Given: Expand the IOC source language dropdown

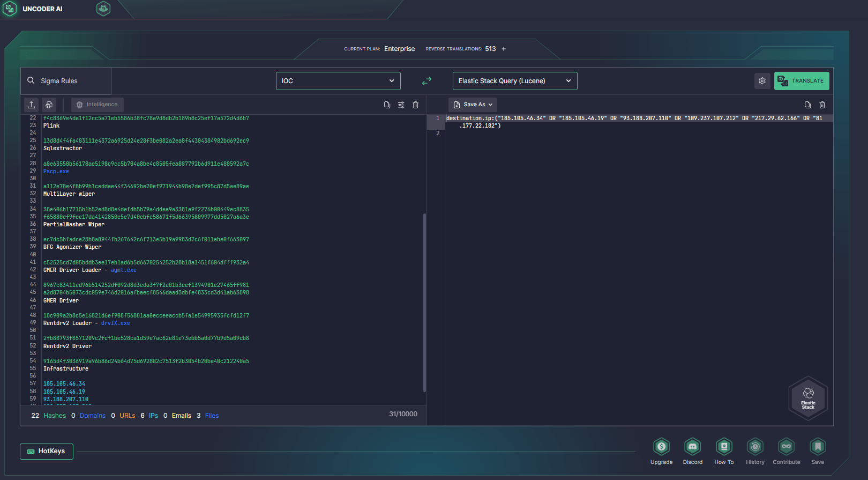Looking at the screenshot, I should (338, 81).
